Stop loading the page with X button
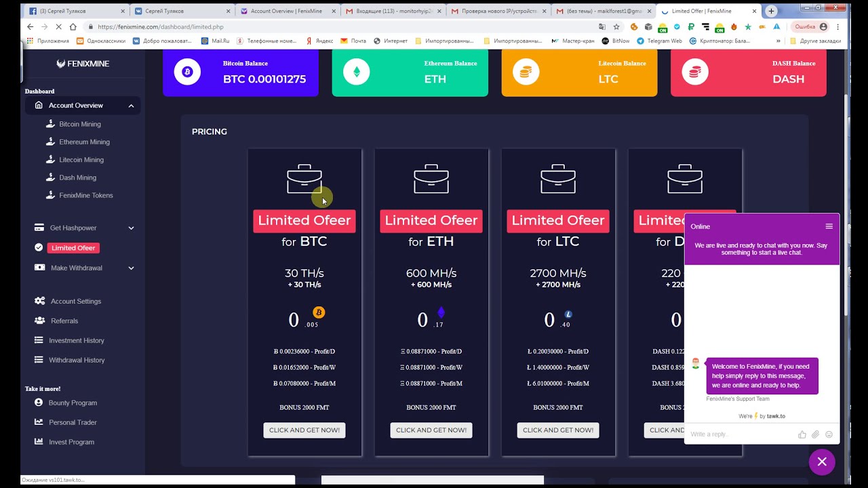Viewport: 868px width, 488px height. tap(60, 26)
